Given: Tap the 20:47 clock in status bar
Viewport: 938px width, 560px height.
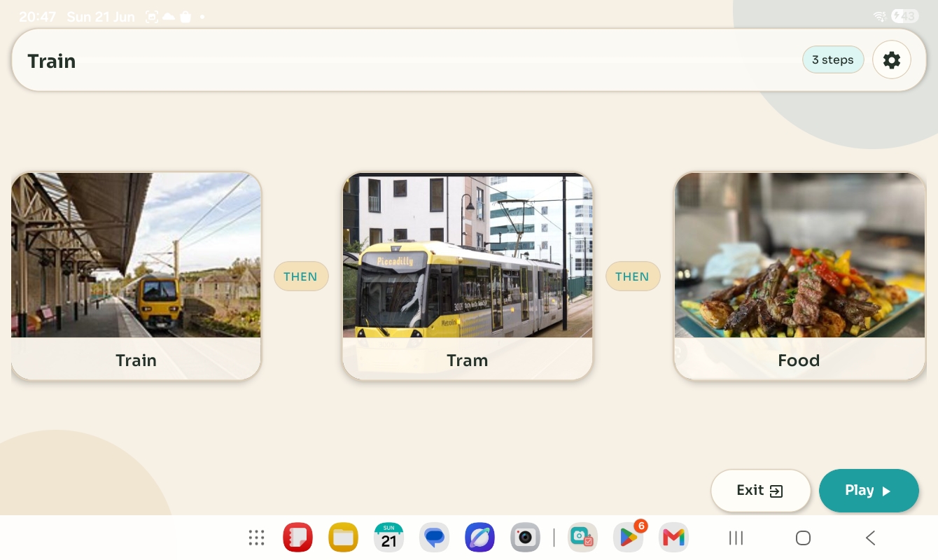Looking at the screenshot, I should 37,17.
